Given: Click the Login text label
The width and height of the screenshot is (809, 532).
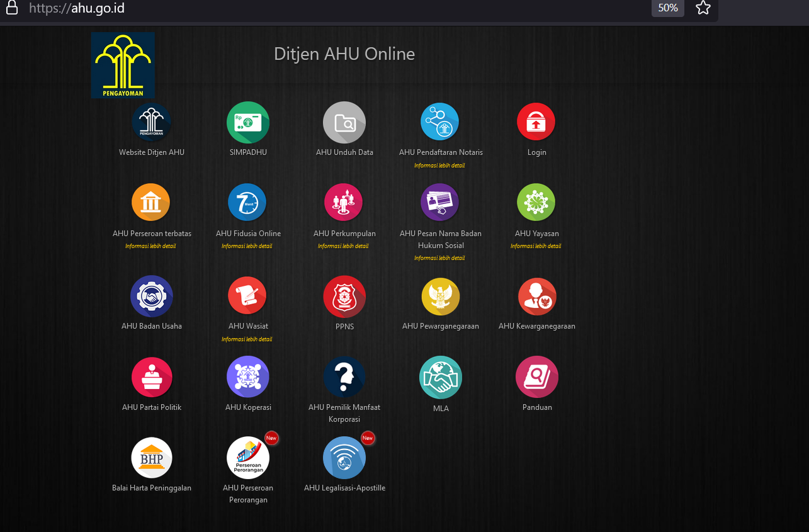Looking at the screenshot, I should point(537,153).
